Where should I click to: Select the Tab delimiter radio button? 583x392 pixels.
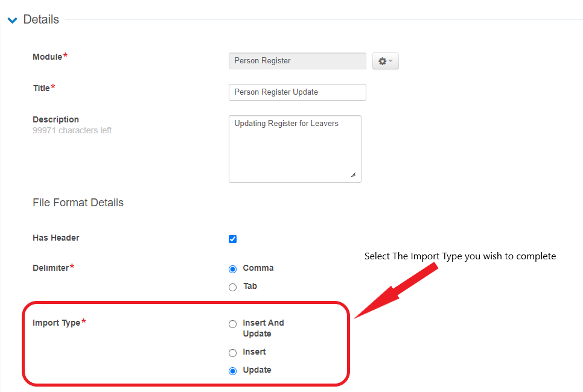pos(233,287)
